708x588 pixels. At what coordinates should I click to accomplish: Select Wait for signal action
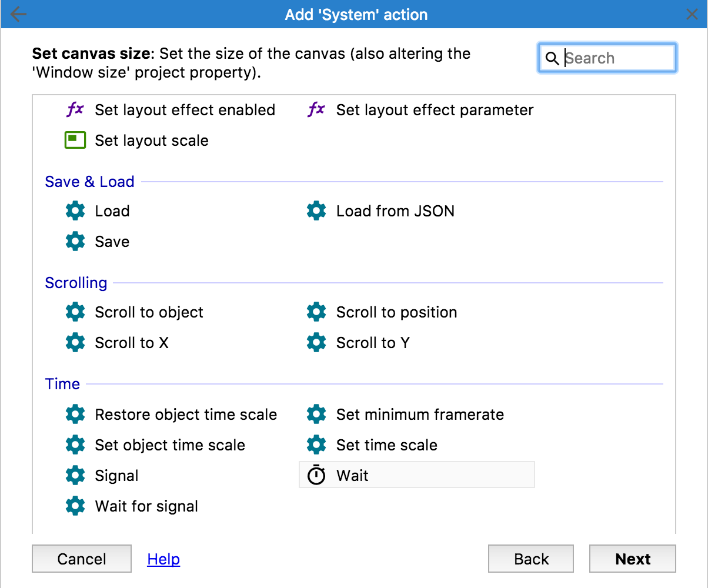pos(146,506)
